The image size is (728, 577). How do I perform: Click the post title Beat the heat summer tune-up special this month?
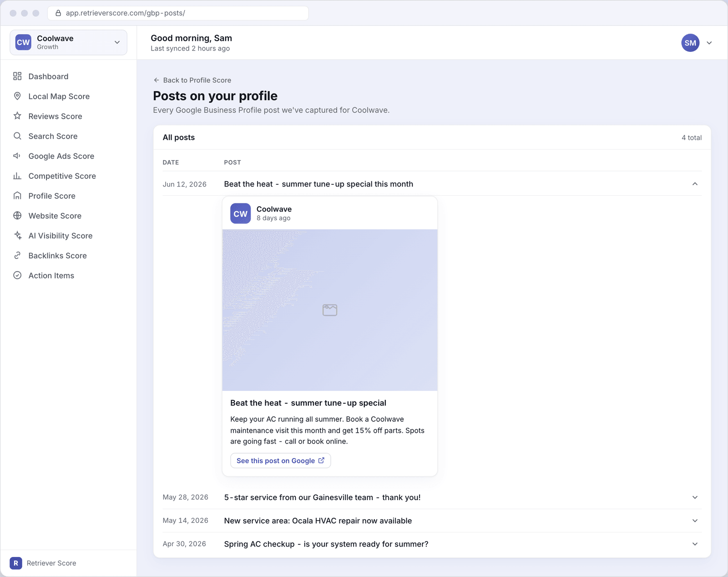click(318, 184)
